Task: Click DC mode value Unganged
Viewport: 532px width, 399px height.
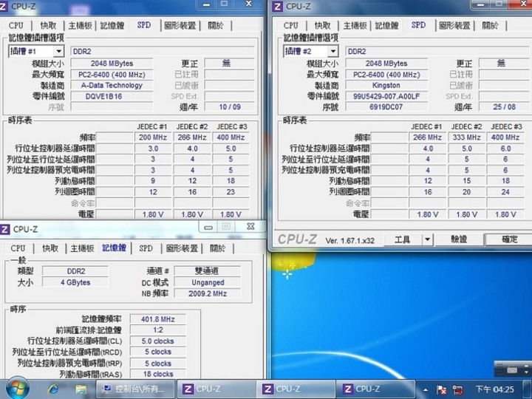Action: [208, 282]
